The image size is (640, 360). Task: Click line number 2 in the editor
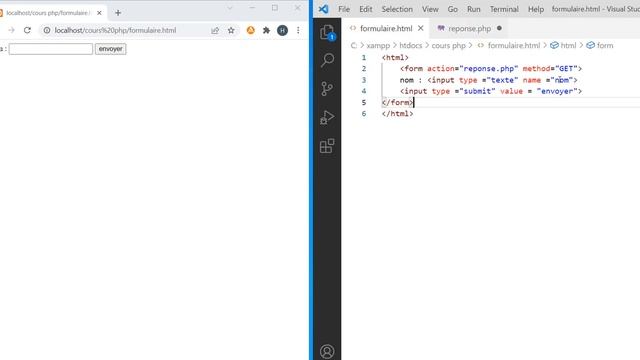point(364,69)
